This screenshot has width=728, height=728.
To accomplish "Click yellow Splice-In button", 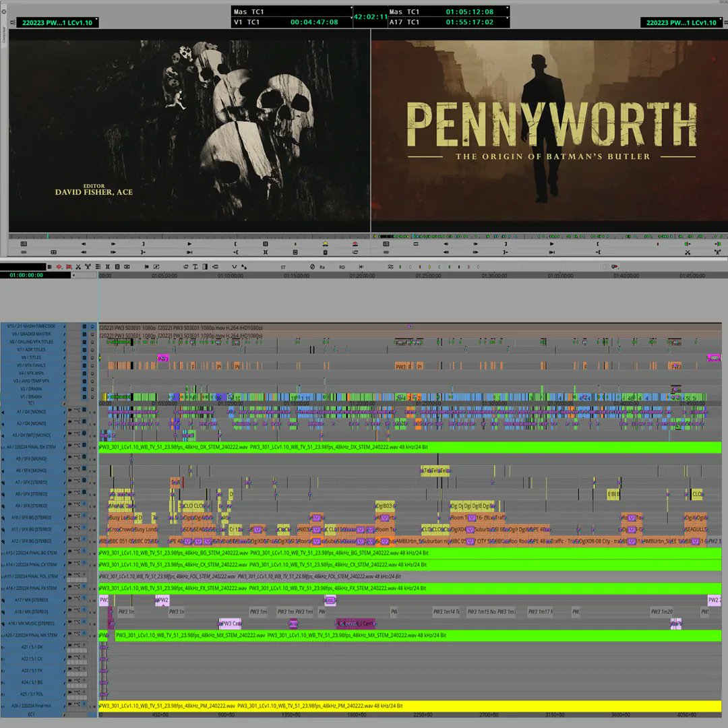I will pyautogui.click(x=325, y=244).
